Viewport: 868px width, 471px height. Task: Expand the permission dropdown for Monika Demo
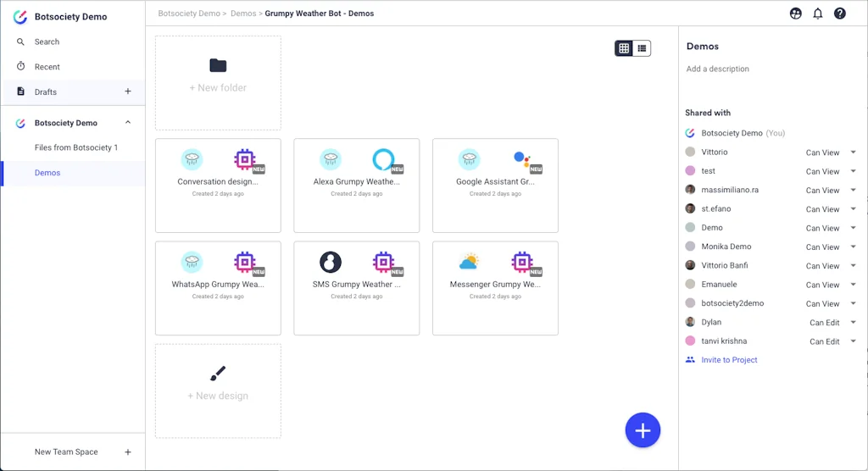click(853, 247)
